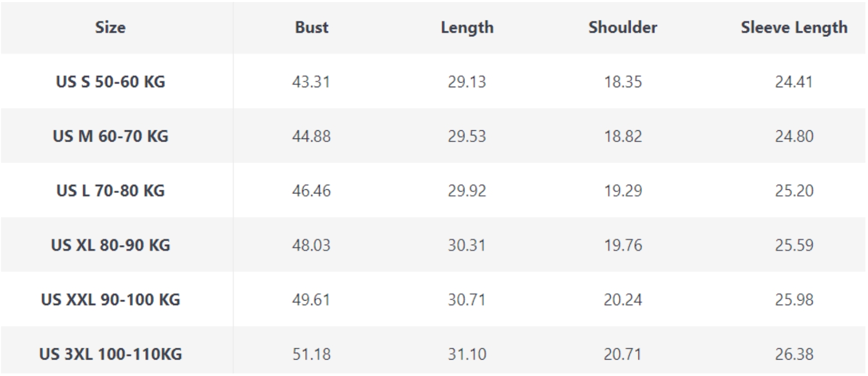Click the Bust column header

311,27
